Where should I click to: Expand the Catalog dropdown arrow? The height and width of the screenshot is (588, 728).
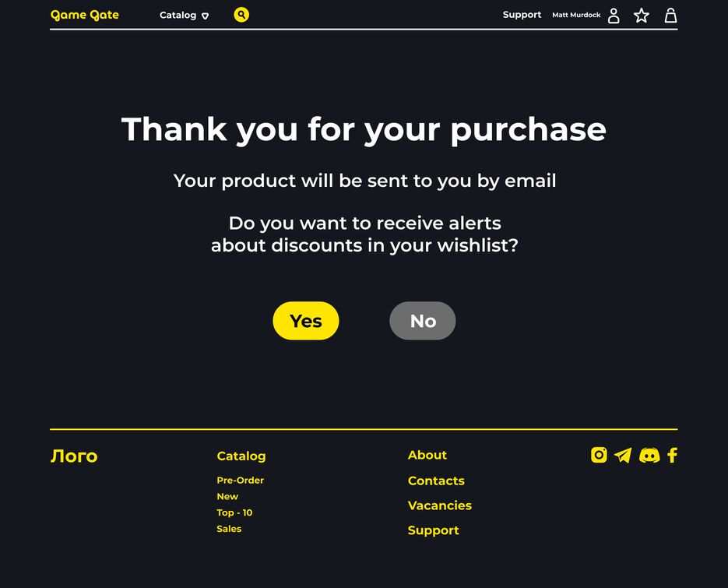tap(206, 16)
